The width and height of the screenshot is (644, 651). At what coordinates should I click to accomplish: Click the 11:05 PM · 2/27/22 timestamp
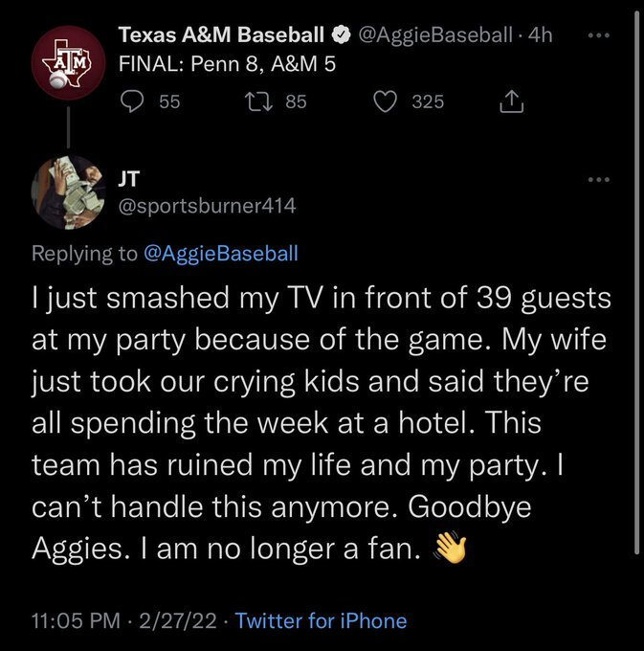124,620
